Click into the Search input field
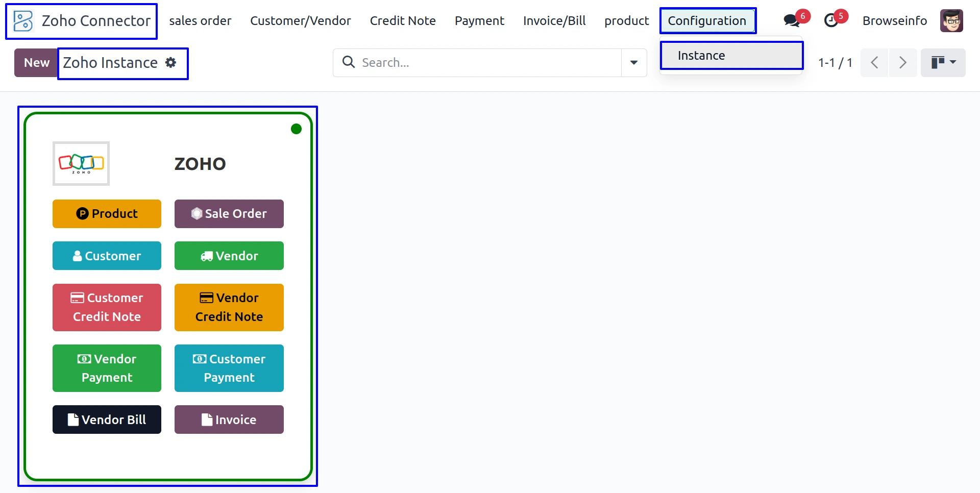The width and height of the screenshot is (980, 493). [485, 63]
